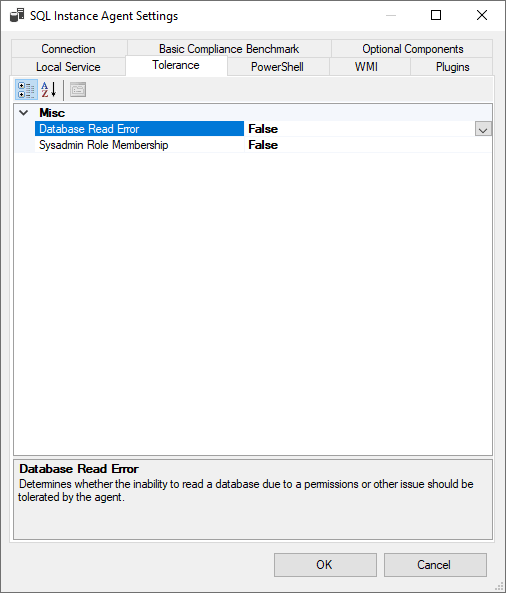This screenshot has height=593, width=506.
Task: Select the PowerShell tab
Action: tap(278, 67)
